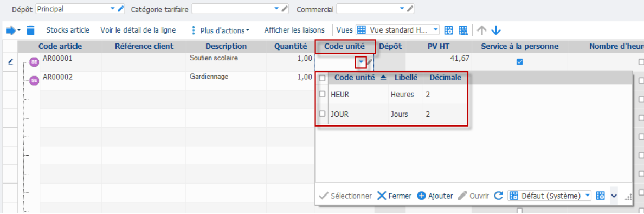The image size is (644, 214).
Task: Click Afficher les liaisons
Action: click(294, 30)
